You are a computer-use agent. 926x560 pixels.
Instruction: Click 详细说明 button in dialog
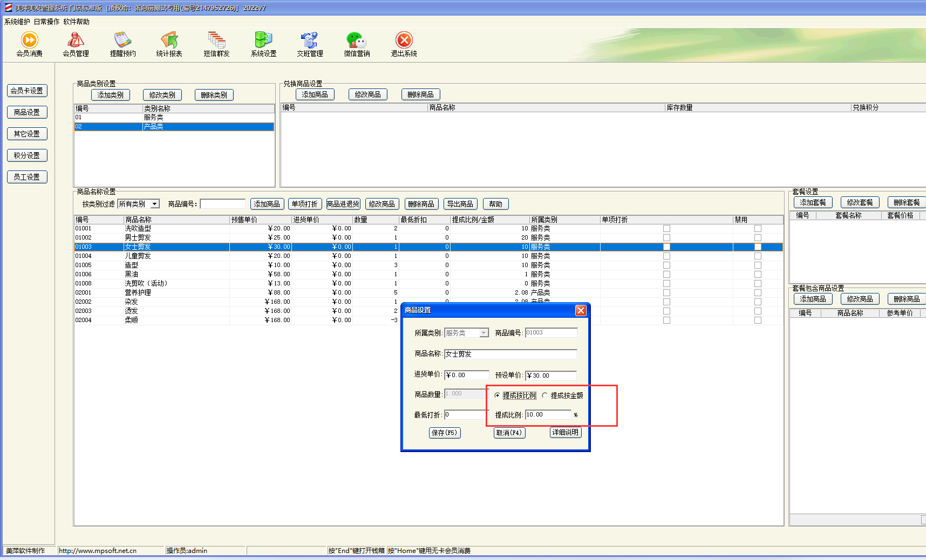click(566, 432)
